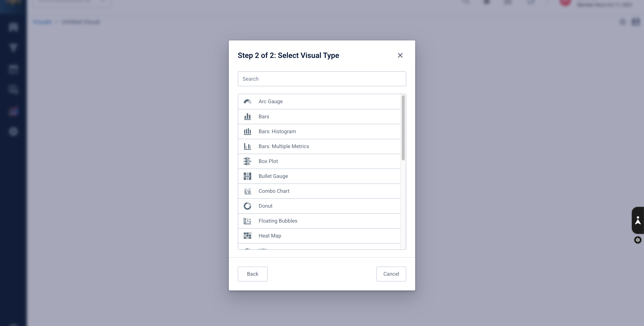
Task: Go Back to the previous step
Action: coord(252,274)
